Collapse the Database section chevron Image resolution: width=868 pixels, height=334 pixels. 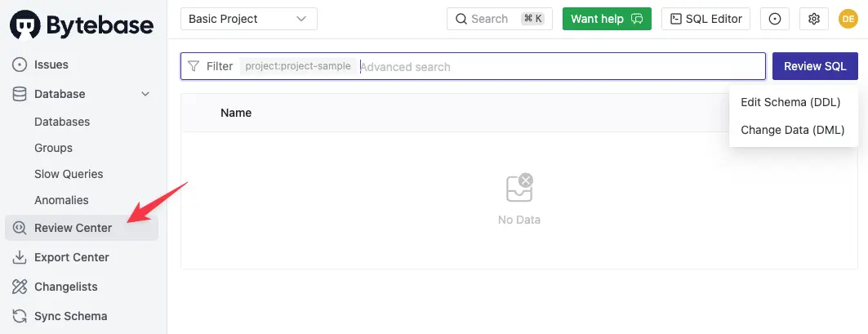point(145,94)
